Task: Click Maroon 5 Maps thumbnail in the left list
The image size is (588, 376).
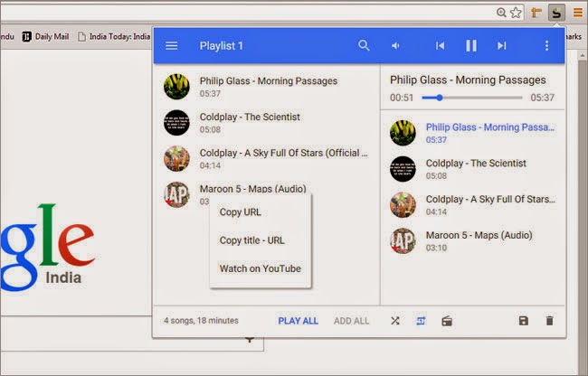Action: tap(176, 194)
